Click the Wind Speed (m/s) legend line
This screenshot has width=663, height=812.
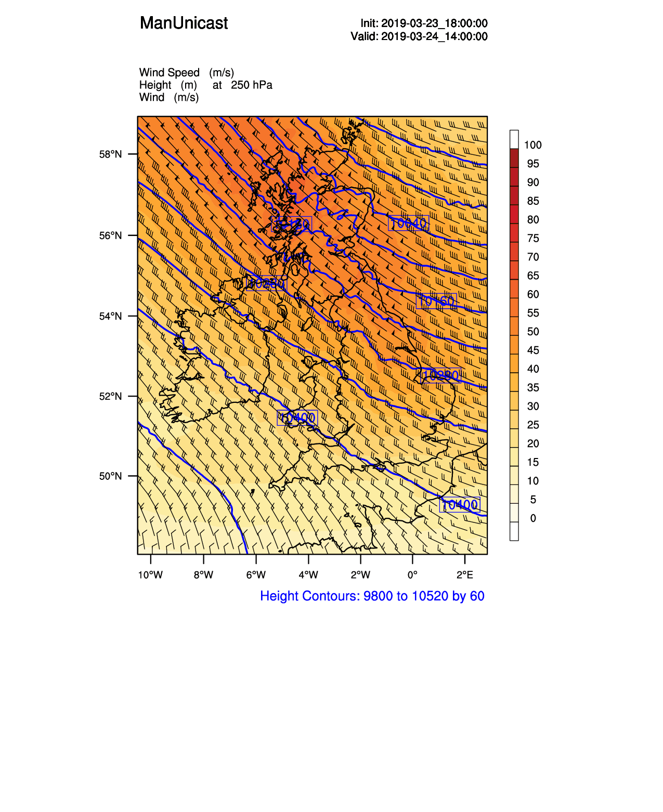(x=187, y=73)
